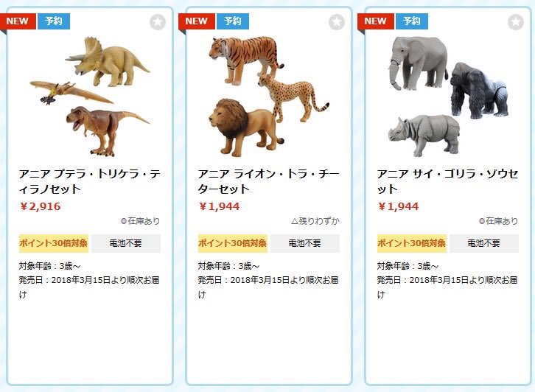Click NEW badge on dinosaur set card

18,21
